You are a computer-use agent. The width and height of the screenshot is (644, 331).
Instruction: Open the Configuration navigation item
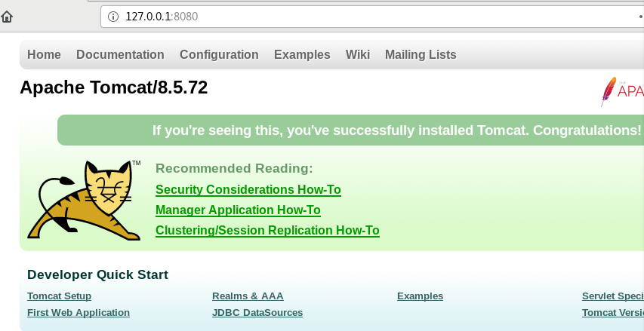pyautogui.click(x=219, y=54)
